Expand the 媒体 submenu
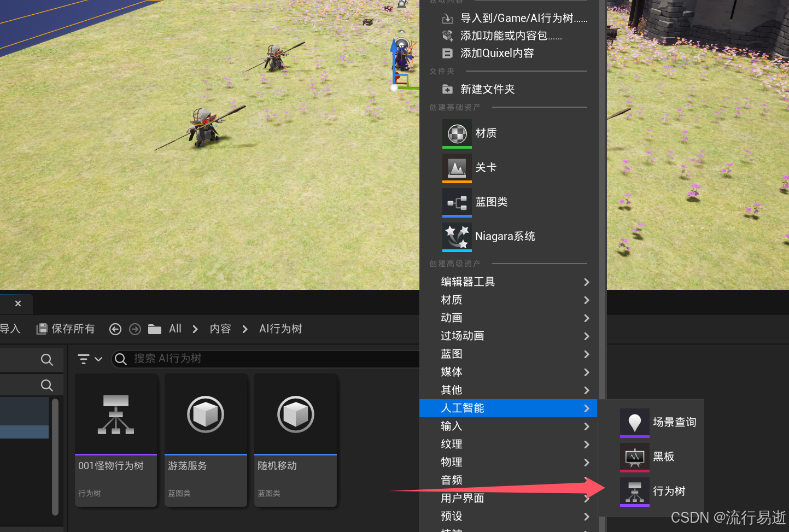Viewport: 789px width, 532px height. click(509, 372)
